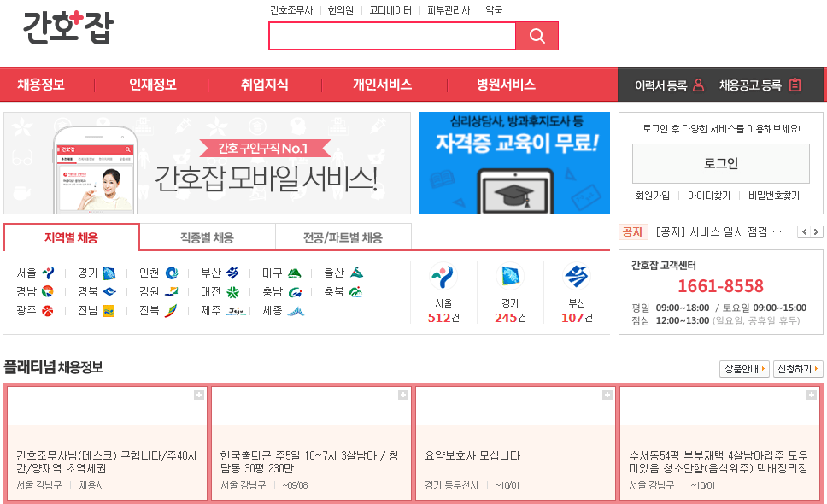
Task: Click inside the search input field
Action: click(x=392, y=36)
